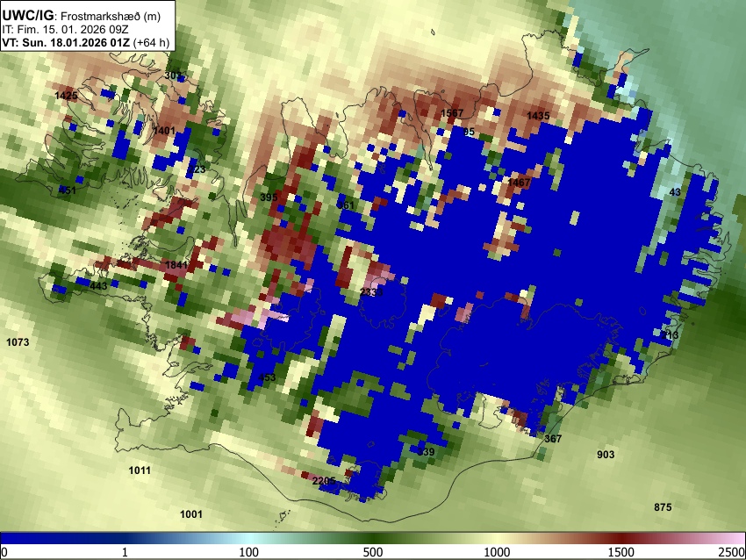Click the 1073 value over the sea
This screenshot has height=560, width=746.
18,342
